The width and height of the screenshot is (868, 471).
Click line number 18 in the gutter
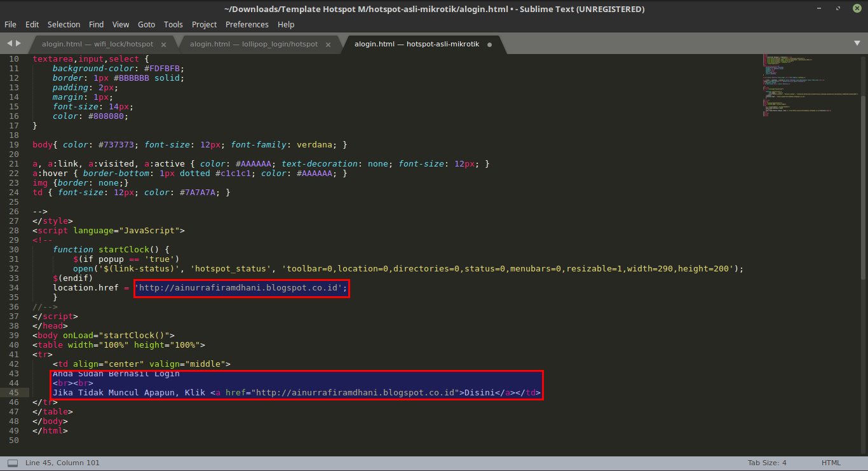(x=14, y=135)
